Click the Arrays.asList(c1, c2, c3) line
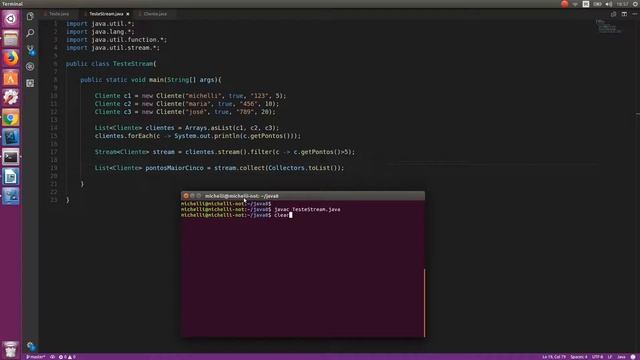Screen dimensions: 640x360 [187, 128]
